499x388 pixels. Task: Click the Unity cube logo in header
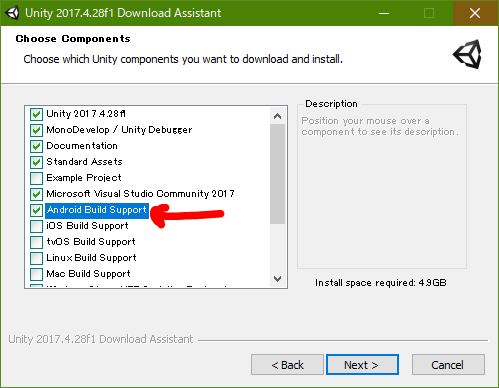click(467, 55)
